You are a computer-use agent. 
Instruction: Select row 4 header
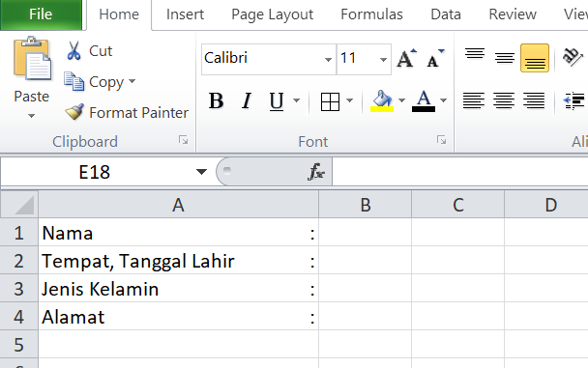19,317
